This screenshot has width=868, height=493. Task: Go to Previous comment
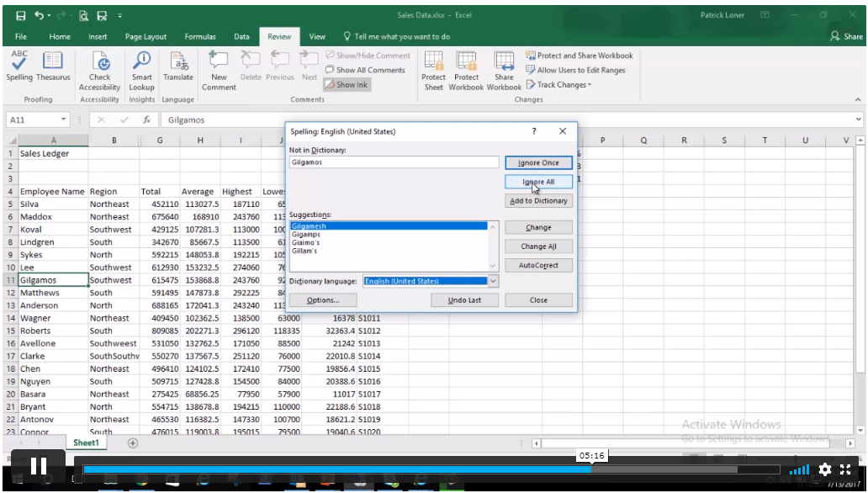click(280, 66)
